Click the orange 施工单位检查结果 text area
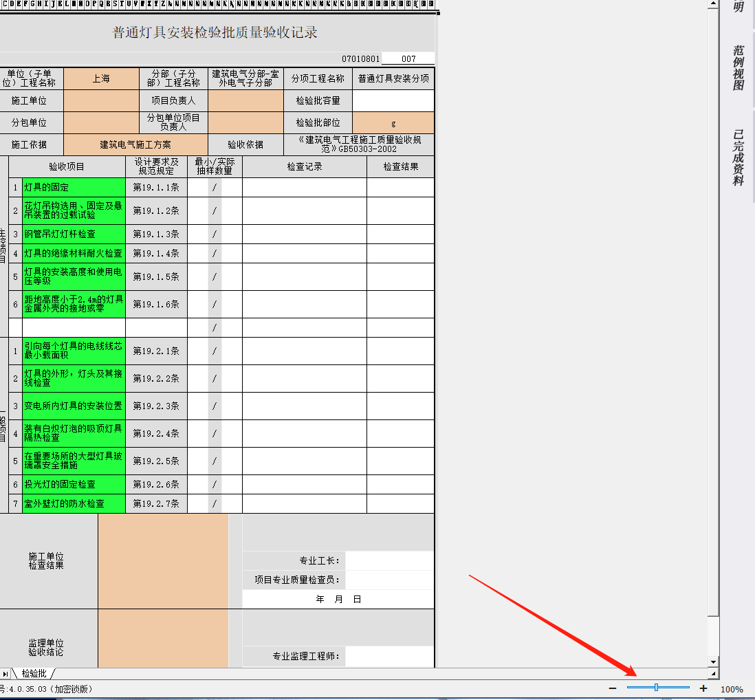The width and height of the screenshot is (755, 700). click(x=163, y=561)
